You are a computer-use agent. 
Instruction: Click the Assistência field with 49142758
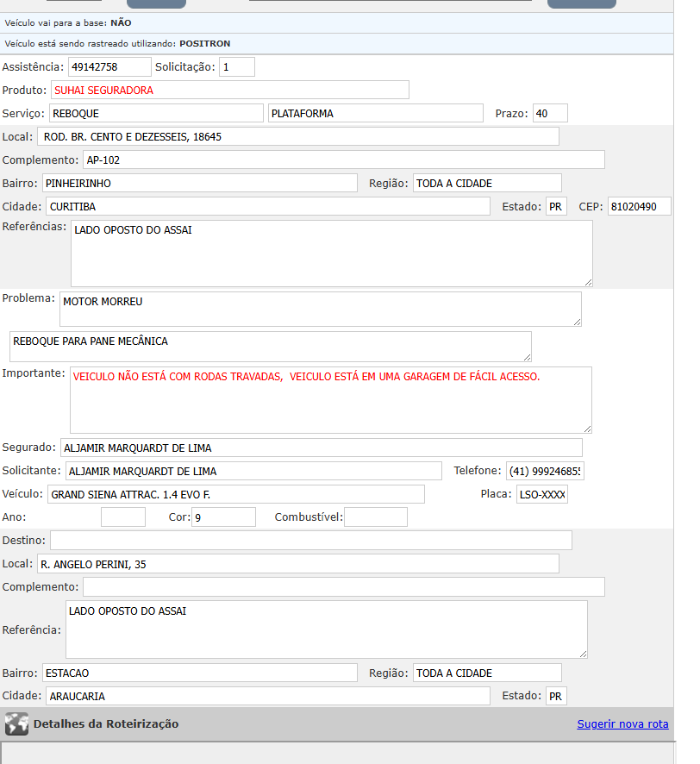pyautogui.click(x=109, y=66)
